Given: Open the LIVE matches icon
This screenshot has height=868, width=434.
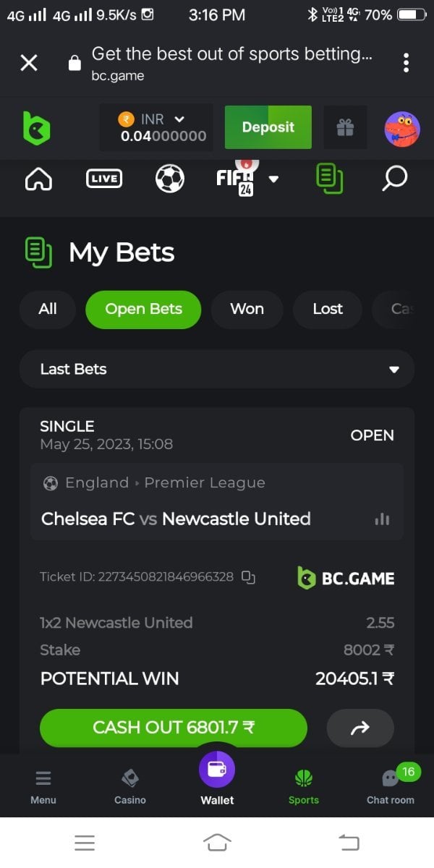Looking at the screenshot, I should tap(104, 178).
